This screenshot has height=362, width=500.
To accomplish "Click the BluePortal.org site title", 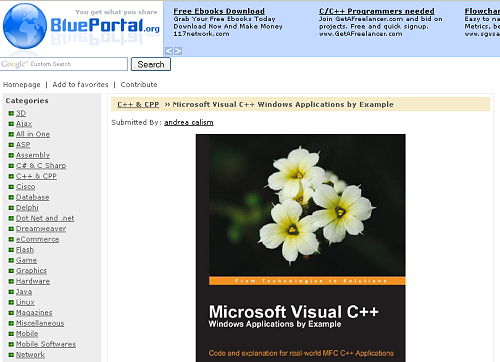I will pos(105,26).
